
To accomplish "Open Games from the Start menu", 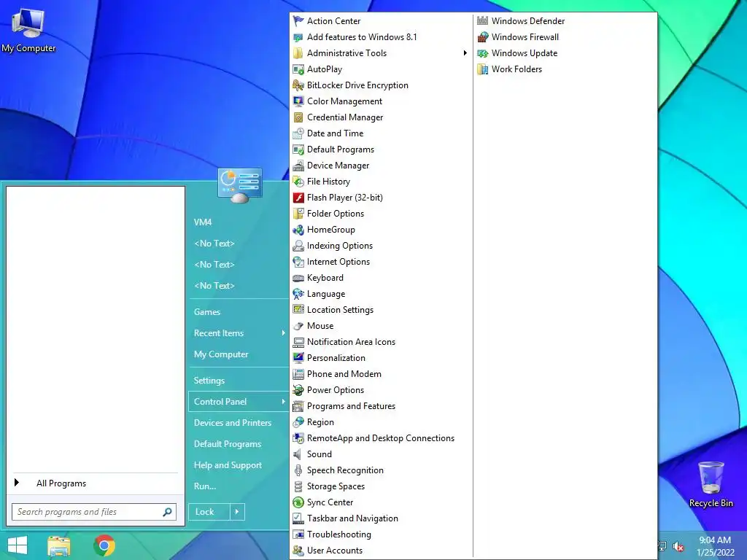I will click(x=206, y=312).
